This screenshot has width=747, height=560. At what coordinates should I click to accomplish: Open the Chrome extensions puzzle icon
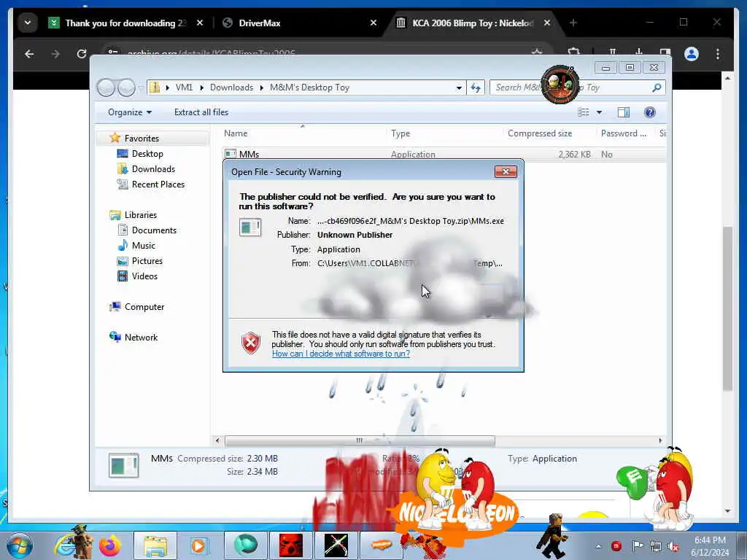[573, 52]
